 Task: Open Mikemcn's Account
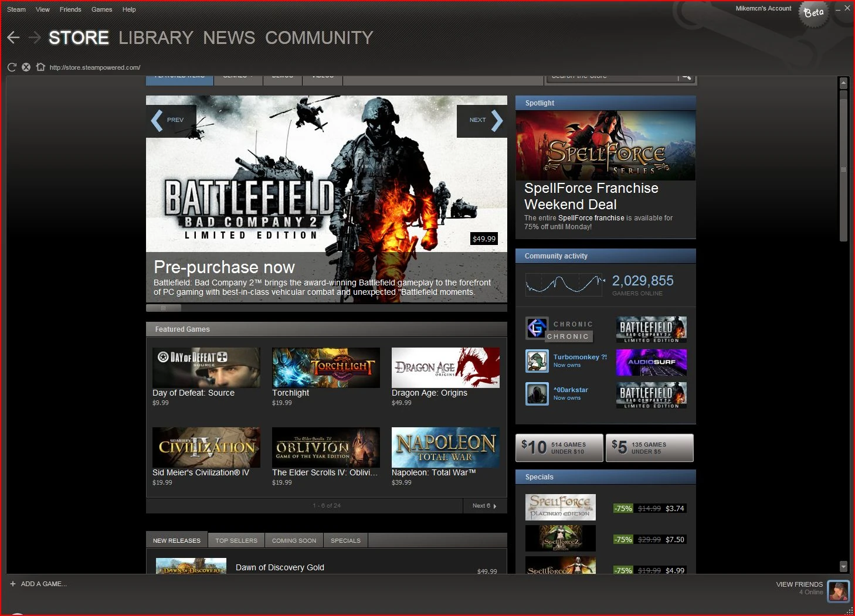point(764,8)
